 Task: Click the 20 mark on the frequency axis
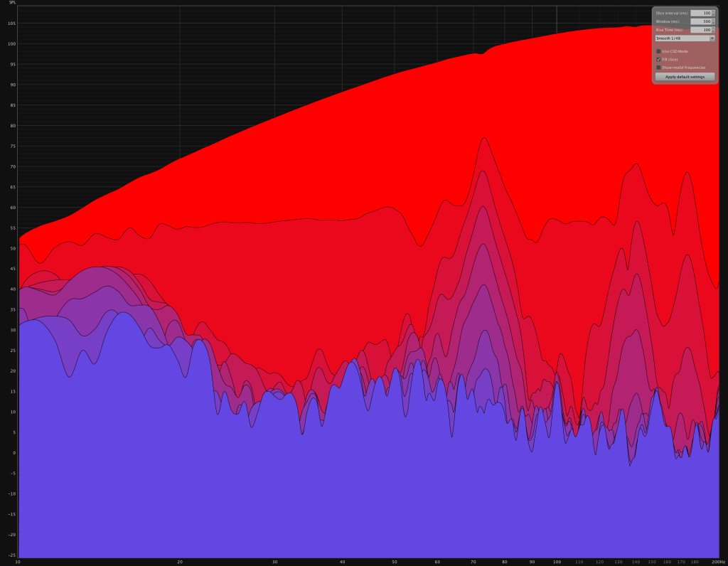(x=180, y=562)
